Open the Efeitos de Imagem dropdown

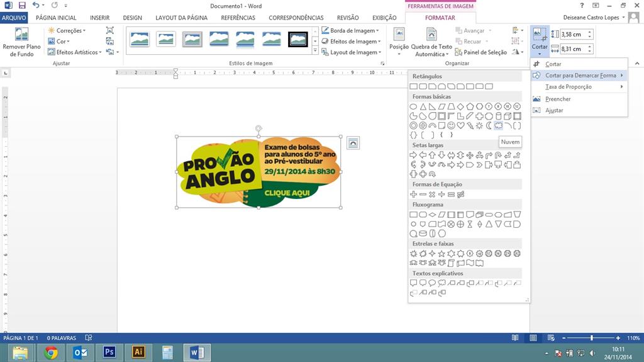pos(351,41)
